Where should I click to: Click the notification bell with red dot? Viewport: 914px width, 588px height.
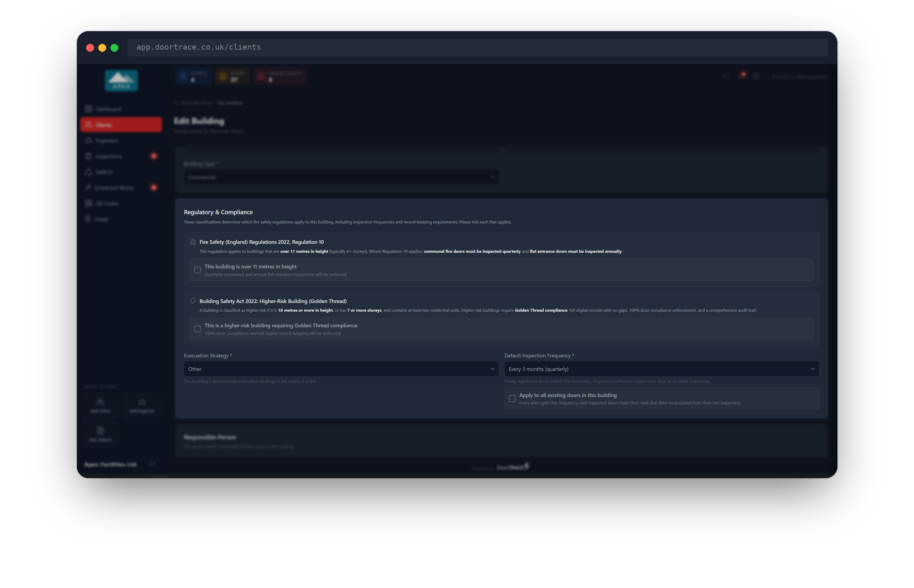pos(742,76)
